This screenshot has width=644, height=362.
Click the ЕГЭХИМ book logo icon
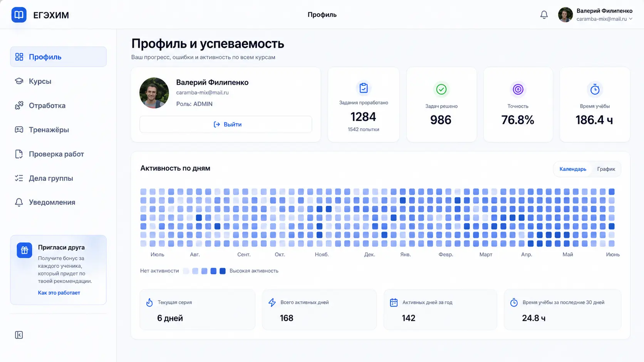click(x=19, y=15)
